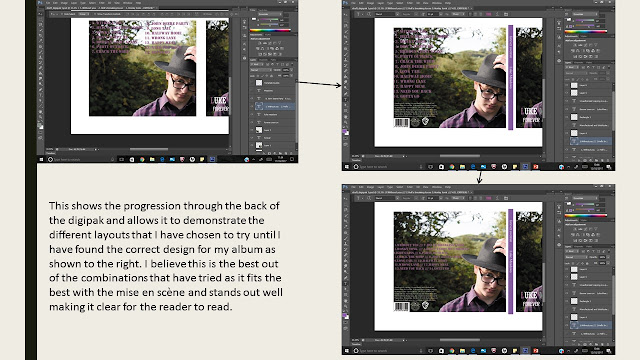This screenshot has height=360, width=640.
Task: Open character panel toggle in upper-right window options bar
Action: pos(506,14)
